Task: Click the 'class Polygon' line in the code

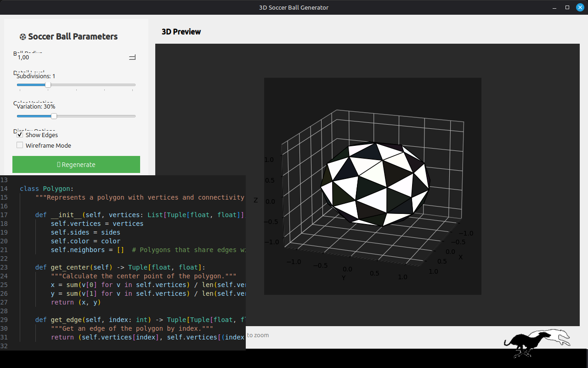Action: click(x=46, y=189)
